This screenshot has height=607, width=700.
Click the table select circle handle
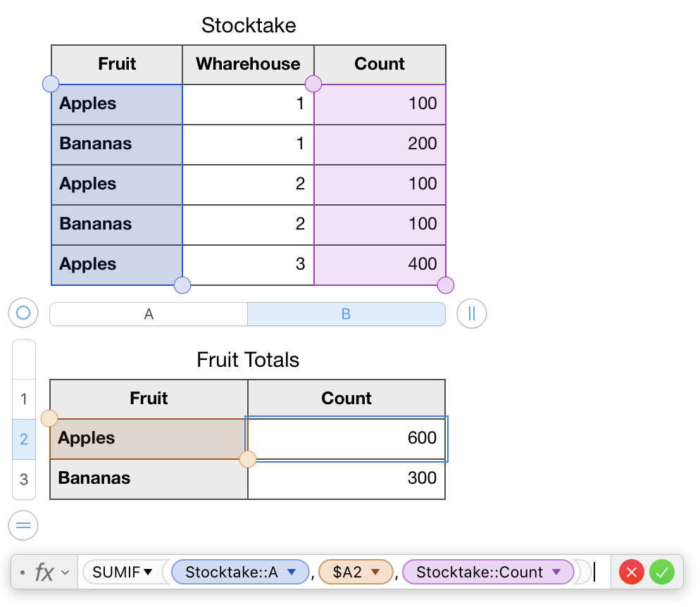(23, 313)
